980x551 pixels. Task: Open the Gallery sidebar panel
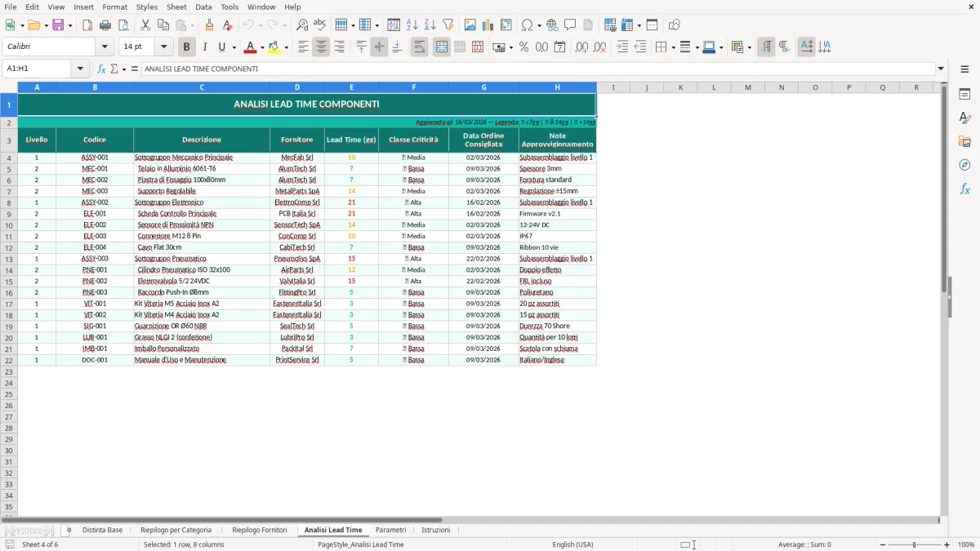point(964,142)
